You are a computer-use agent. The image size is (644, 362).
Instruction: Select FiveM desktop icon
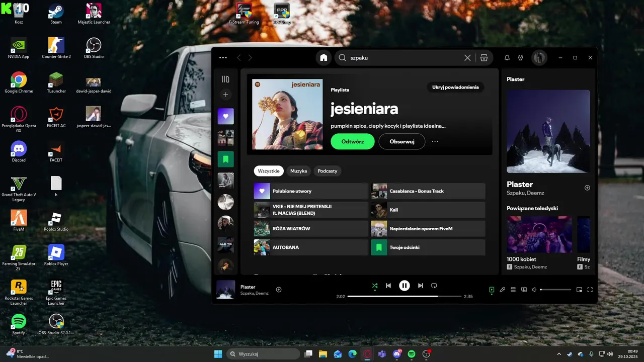coord(19,221)
